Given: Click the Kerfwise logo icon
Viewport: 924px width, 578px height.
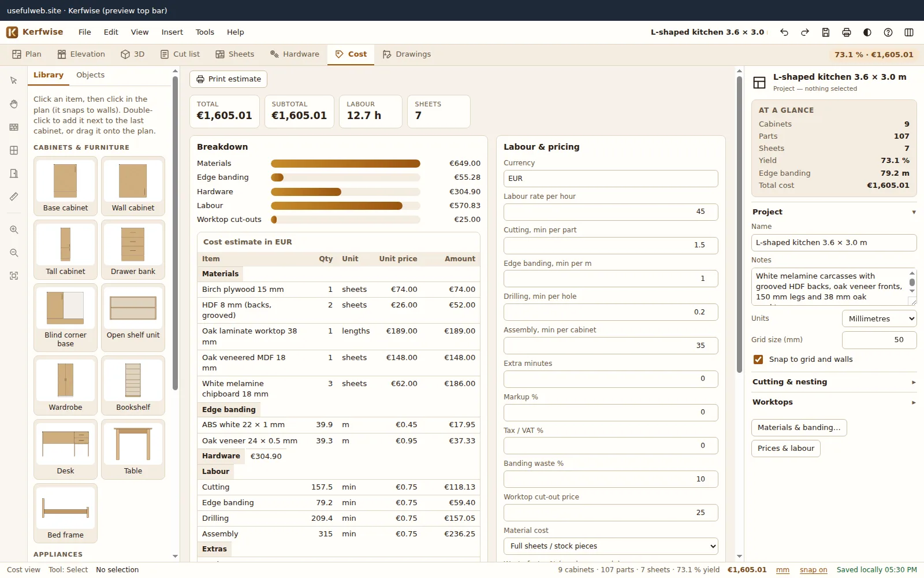Looking at the screenshot, I should [x=12, y=32].
